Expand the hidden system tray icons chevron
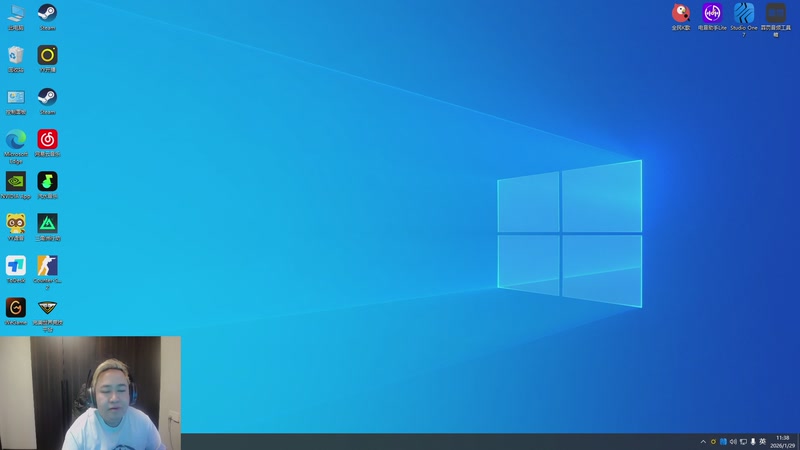This screenshot has width=800, height=450. [703, 442]
